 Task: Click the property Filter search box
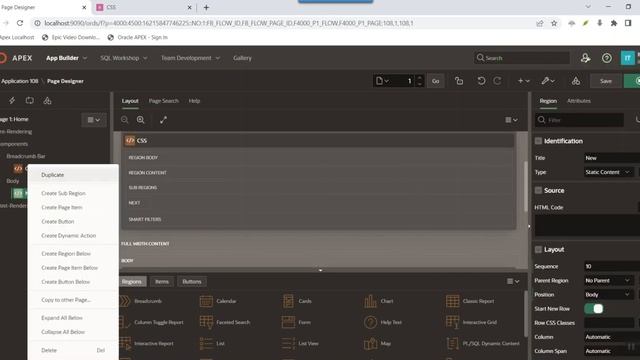click(580, 120)
